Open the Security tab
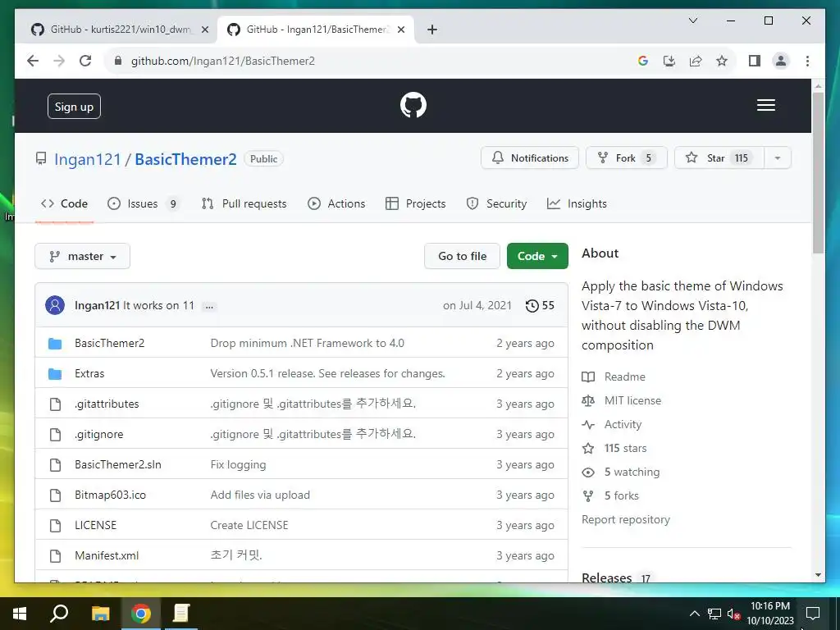This screenshot has height=630, width=840. coord(496,204)
